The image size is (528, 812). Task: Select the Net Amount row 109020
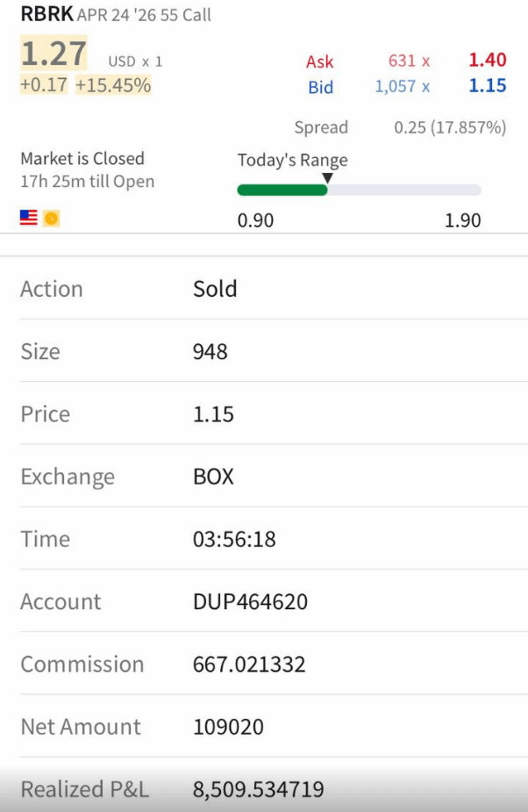pyautogui.click(x=263, y=727)
